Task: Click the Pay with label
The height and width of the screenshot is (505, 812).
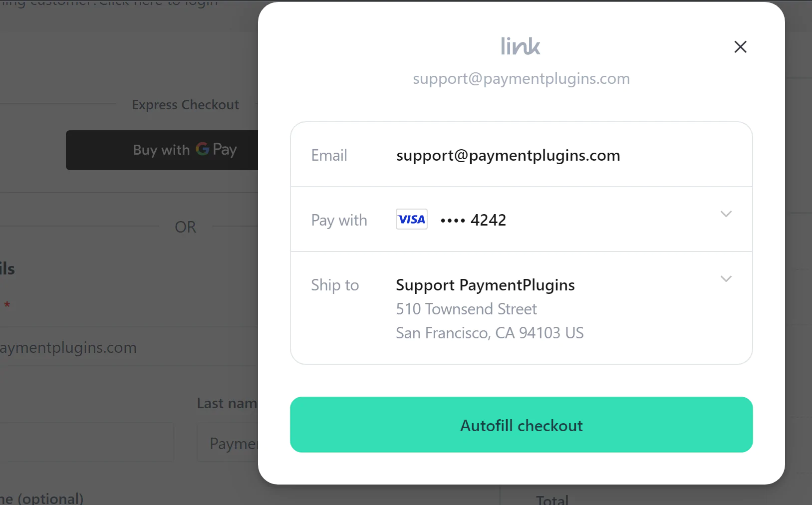Action: tap(339, 221)
